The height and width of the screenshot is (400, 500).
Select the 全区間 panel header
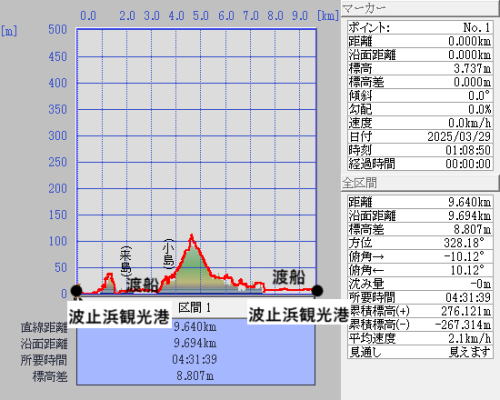point(420,183)
